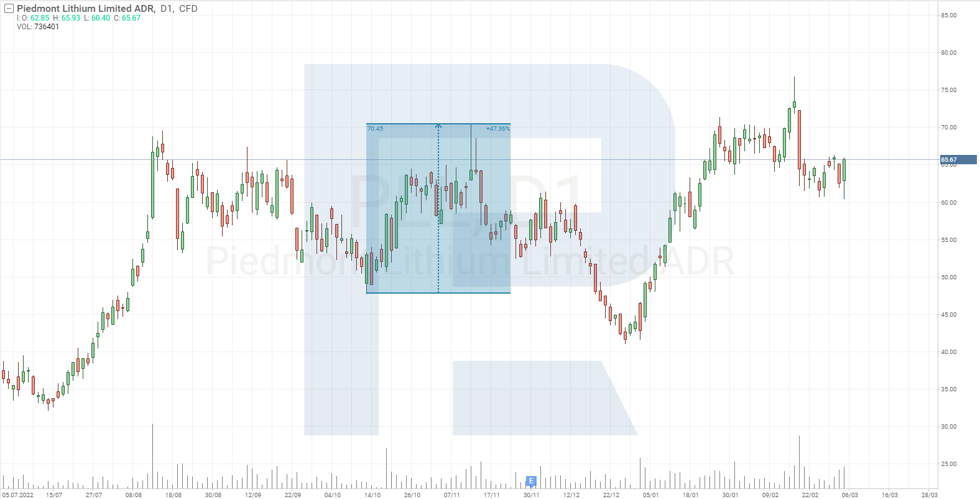This screenshot has height=499, width=980.
Task: Click the 08/08 date label
Action: point(134,495)
